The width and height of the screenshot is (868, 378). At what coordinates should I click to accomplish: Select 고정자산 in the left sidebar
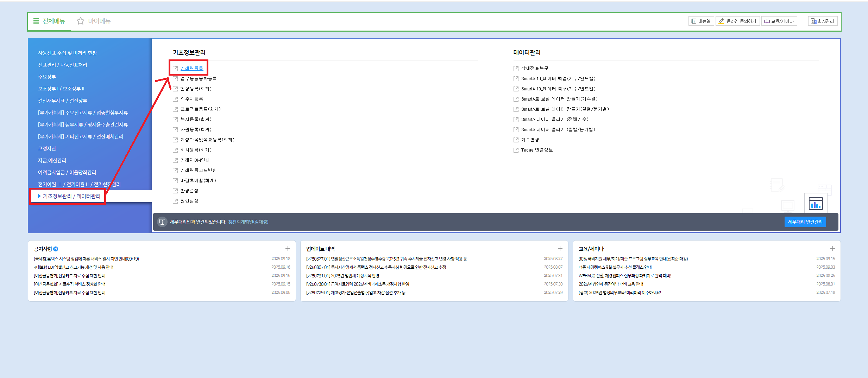click(x=47, y=148)
